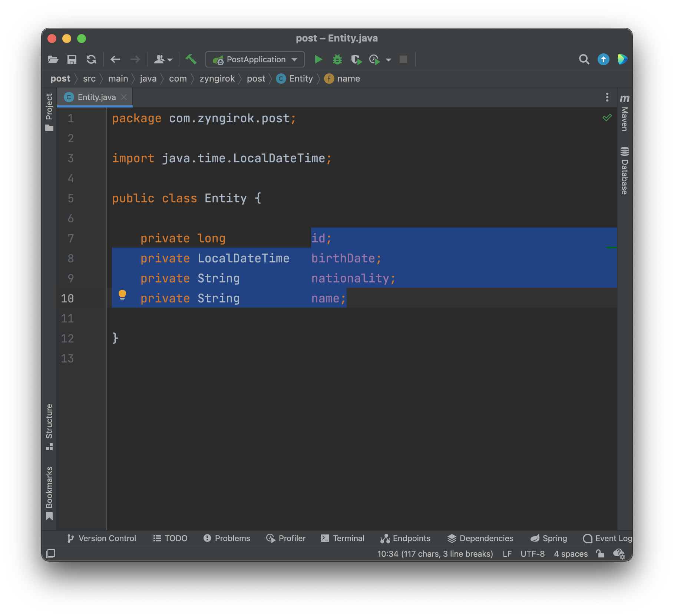This screenshot has width=674, height=616.
Task: Click the birthDate field in code
Action: pyautogui.click(x=343, y=258)
